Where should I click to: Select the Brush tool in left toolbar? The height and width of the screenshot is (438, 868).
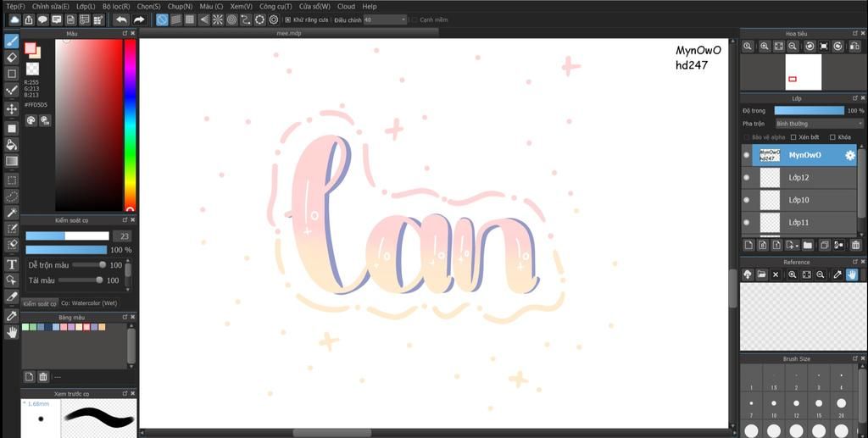point(12,41)
